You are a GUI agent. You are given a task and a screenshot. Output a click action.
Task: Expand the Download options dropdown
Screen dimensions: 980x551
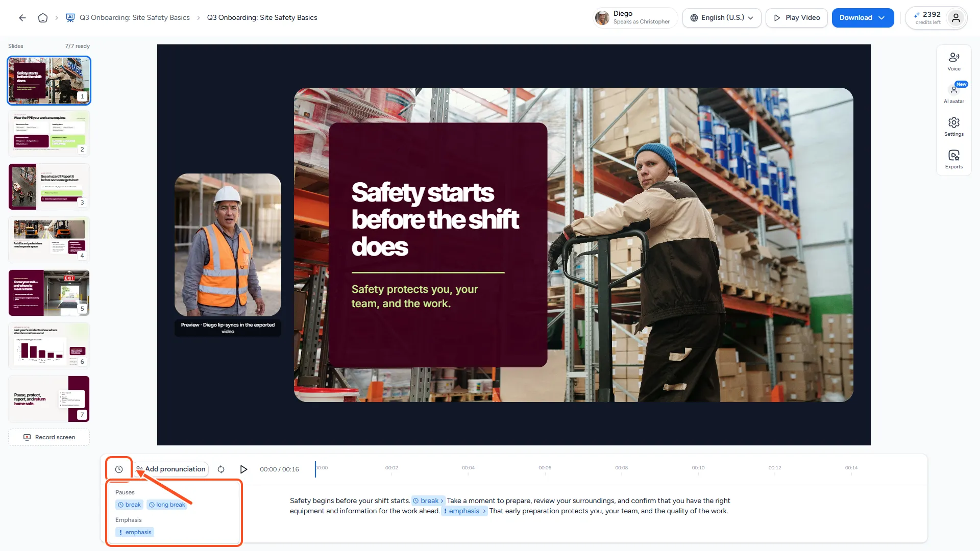881,18
